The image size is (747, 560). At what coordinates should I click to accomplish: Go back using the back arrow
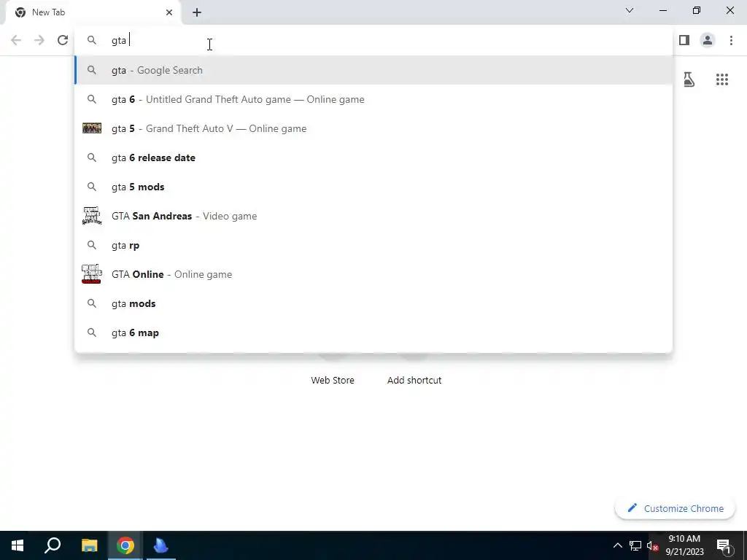[16, 41]
